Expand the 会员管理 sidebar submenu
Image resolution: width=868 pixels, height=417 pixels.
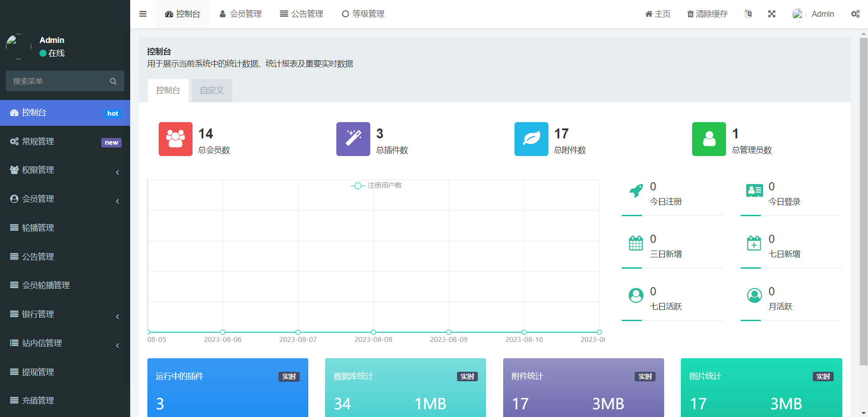click(65, 199)
